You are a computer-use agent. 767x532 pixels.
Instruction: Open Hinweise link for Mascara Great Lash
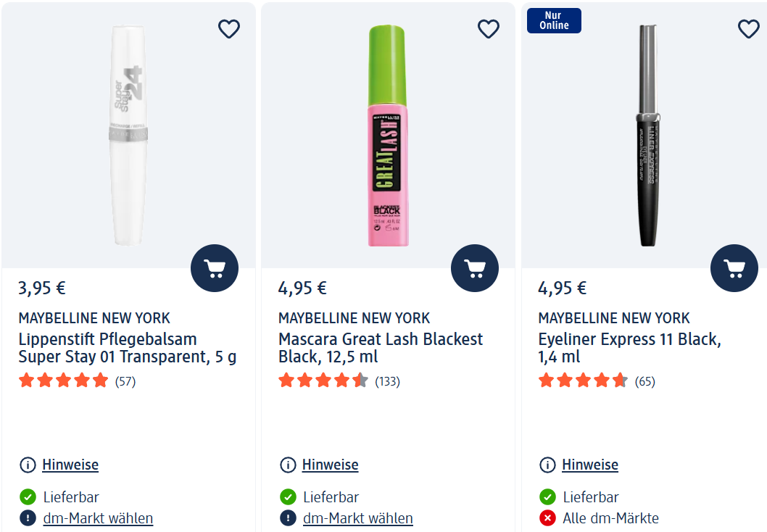coord(330,465)
